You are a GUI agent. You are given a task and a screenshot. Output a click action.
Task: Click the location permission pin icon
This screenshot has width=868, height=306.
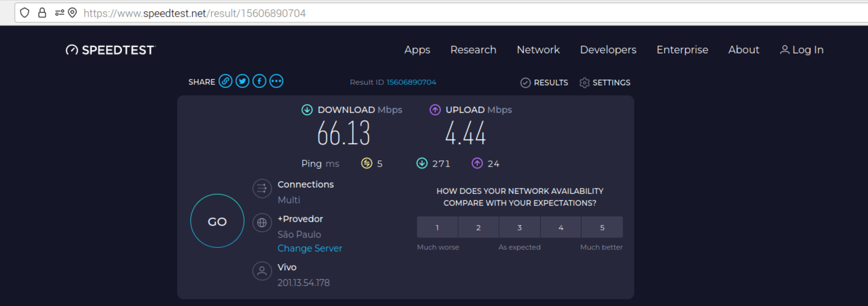click(x=72, y=13)
